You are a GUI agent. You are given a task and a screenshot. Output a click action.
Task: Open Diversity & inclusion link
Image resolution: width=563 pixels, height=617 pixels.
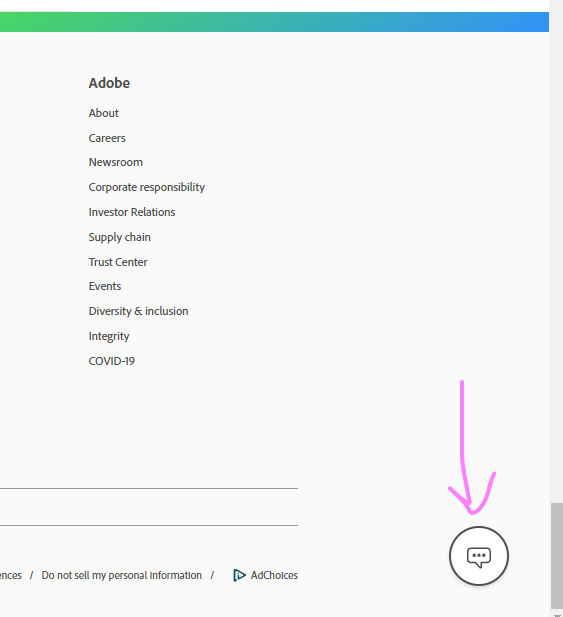138,311
